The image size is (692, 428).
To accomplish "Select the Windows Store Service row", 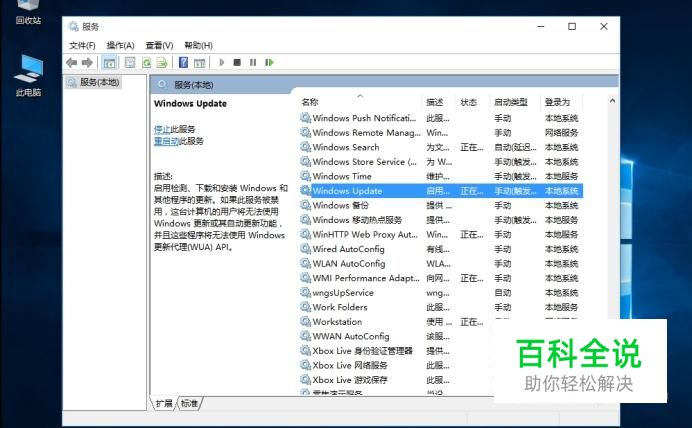I will [441, 162].
